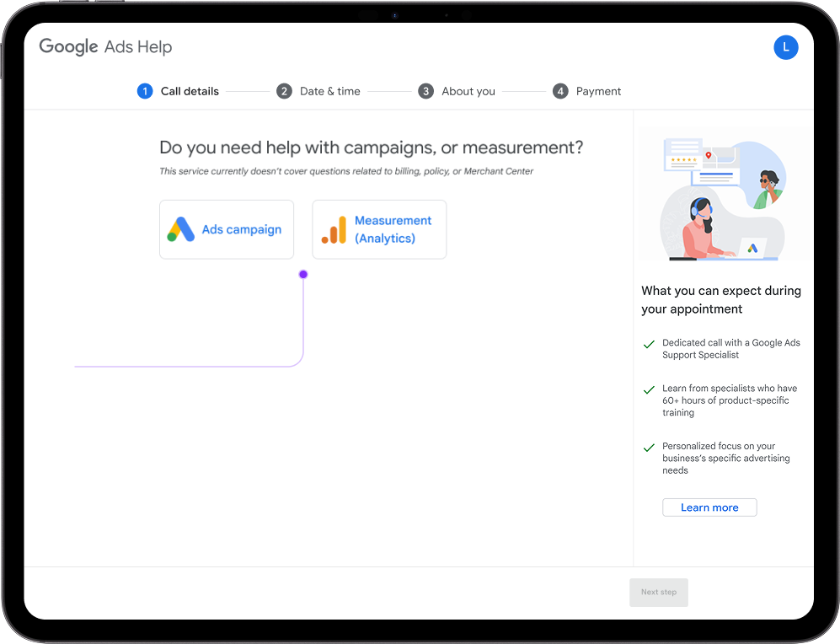
Task: Click the Ads Help header title
Action: point(138,46)
